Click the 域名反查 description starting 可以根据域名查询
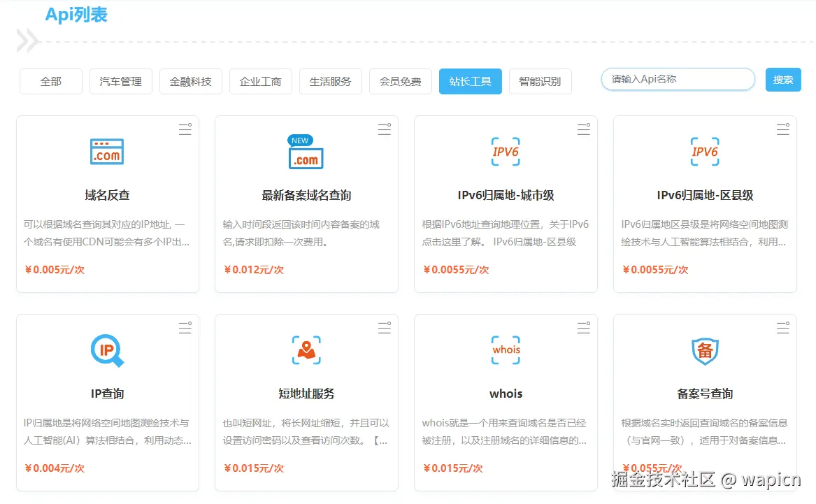This screenshot has height=504, width=816. click(x=107, y=233)
